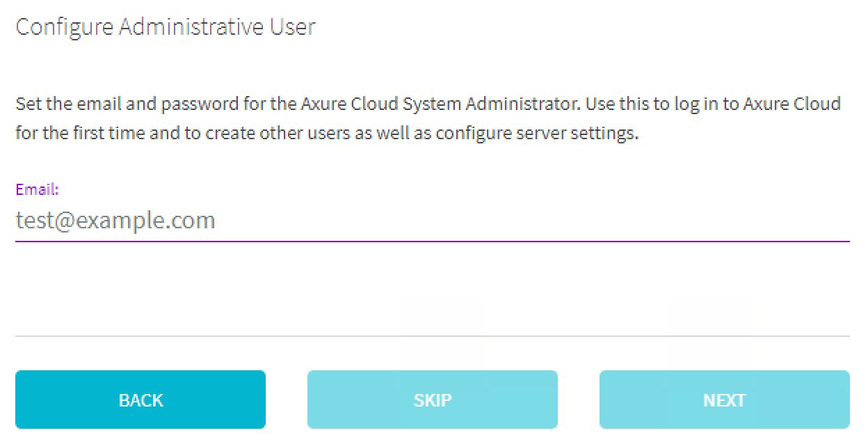Click the test@example.com placeholder text

tap(115, 221)
